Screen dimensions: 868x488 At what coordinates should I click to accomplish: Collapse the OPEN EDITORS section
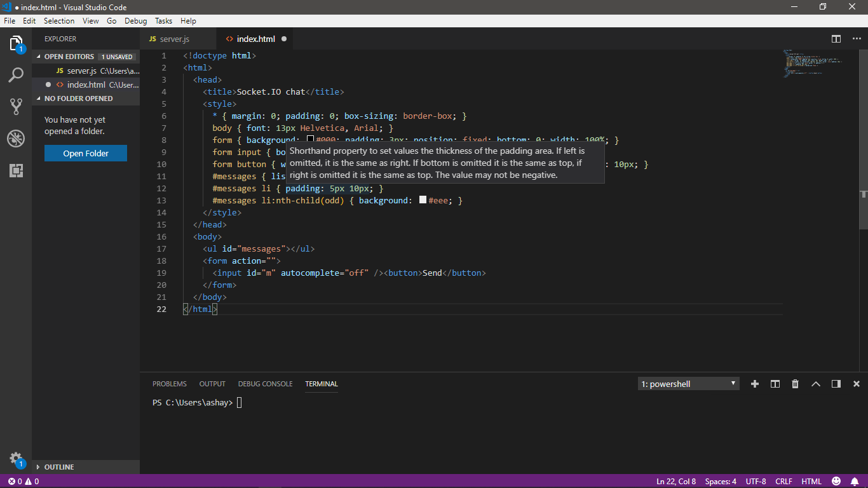[70, 57]
